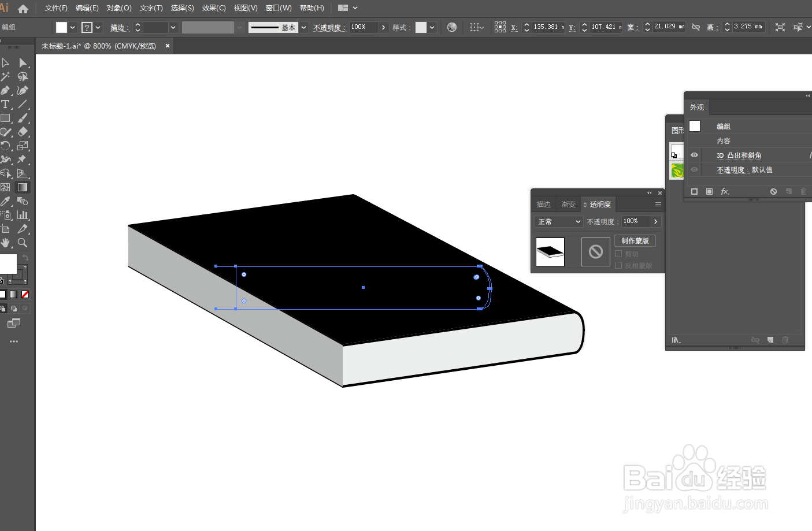Viewport: 812px width, 531px height.
Task: Switch to the 描边 panel tab
Action: [x=544, y=205]
